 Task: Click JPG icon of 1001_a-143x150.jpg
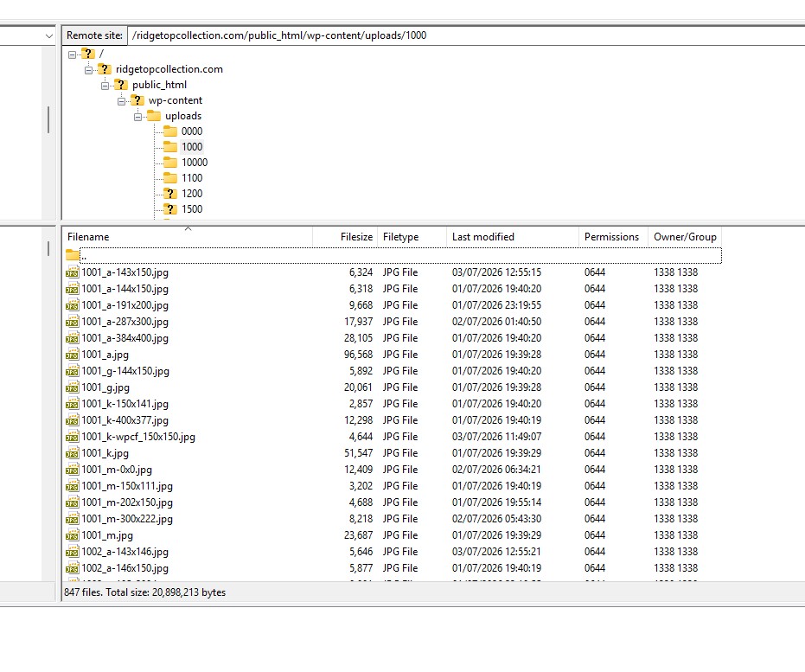[73, 272]
